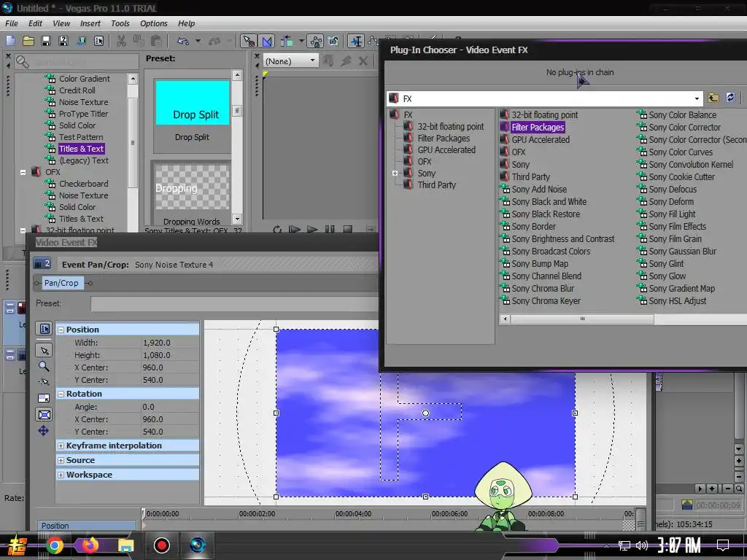747x560 pixels.
Task: Expand the Source property group
Action: click(61, 461)
